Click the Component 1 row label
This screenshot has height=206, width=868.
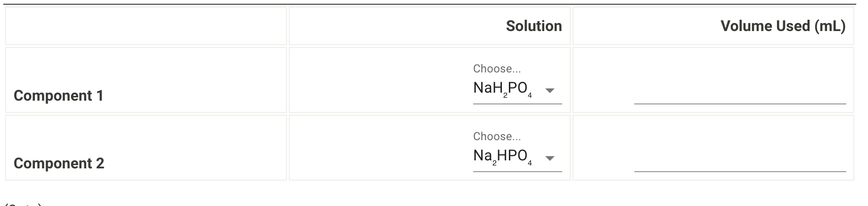pos(58,95)
